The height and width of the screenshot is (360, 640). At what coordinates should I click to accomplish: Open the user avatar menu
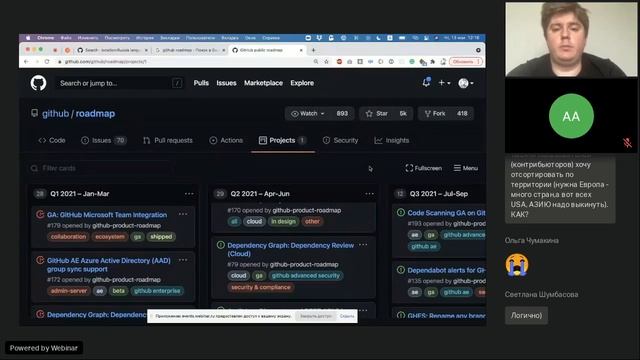(x=466, y=83)
